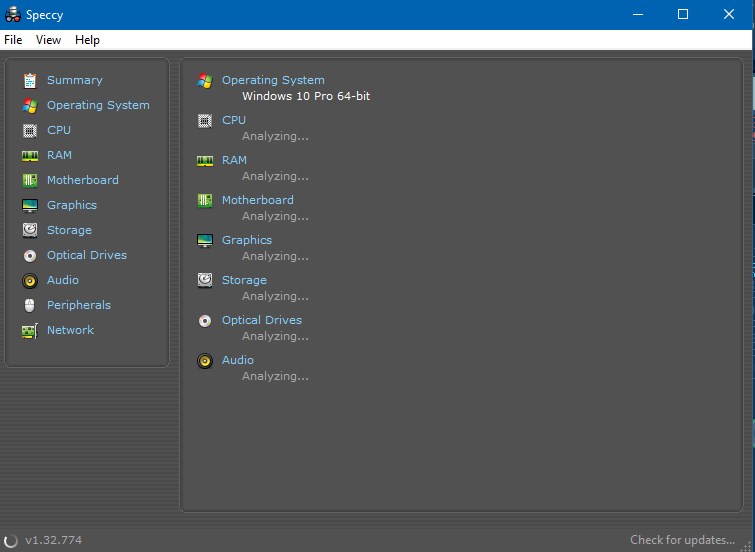This screenshot has height=552, width=755.
Task: Open the View menu
Action: (x=48, y=40)
